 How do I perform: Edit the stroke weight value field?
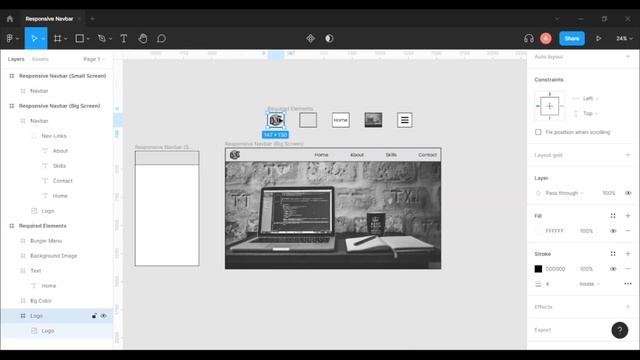(x=548, y=284)
